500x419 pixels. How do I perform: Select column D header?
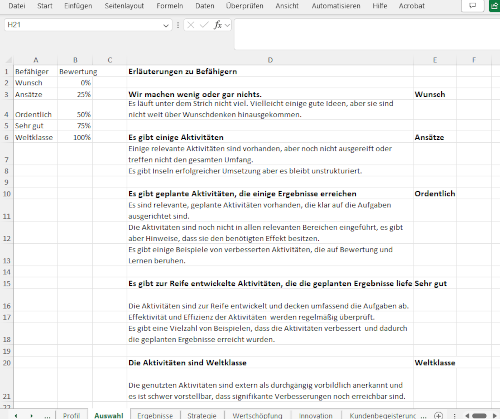(270, 60)
